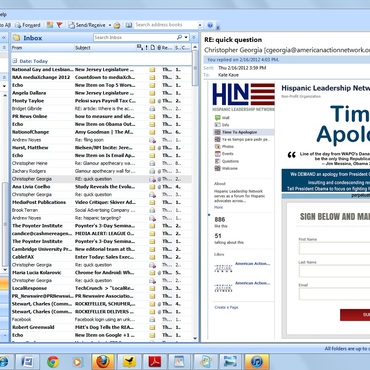Screen dimensions: 370x370
Task: Collapse the navigation pane with double chevron
Action: pos(4,38)
